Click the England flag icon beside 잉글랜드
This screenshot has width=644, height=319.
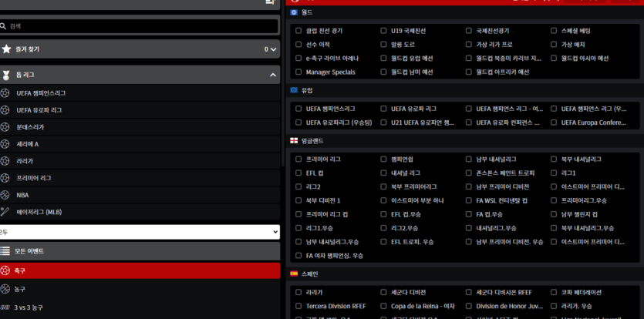(294, 141)
